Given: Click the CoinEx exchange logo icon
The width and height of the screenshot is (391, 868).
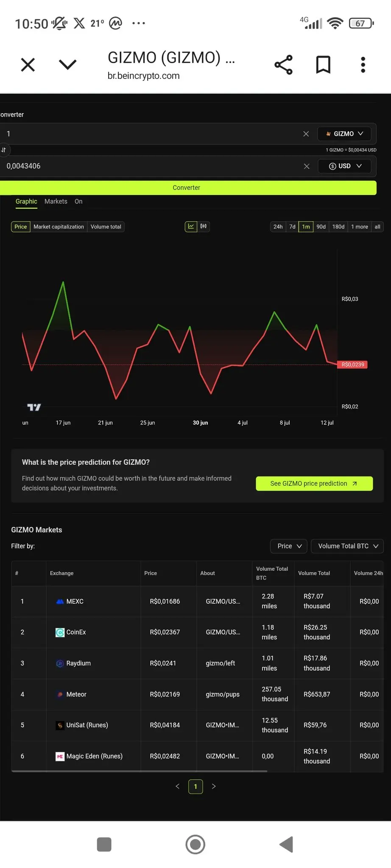Looking at the screenshot, I should [60, 632].
